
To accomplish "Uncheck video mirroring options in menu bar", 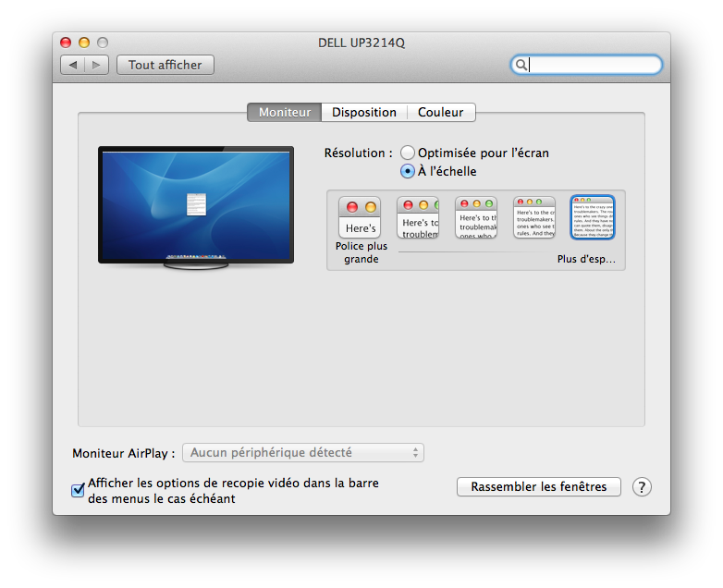I will pyautogui.click(x=78, y=490).
